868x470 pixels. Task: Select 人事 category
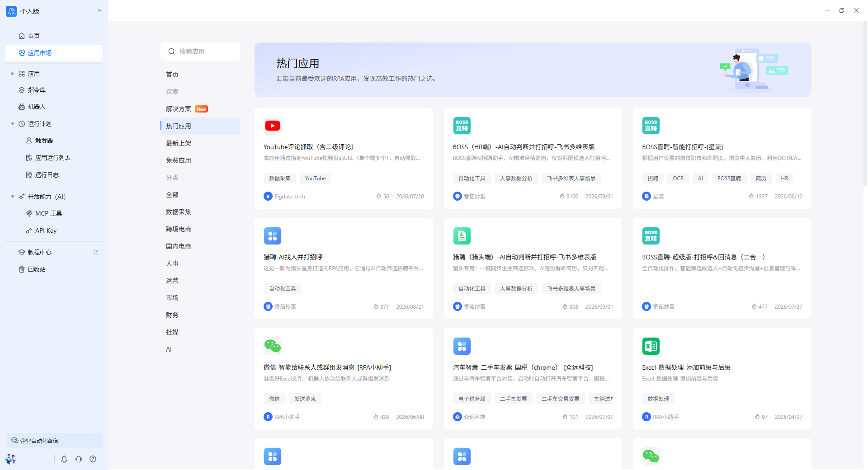200,263
